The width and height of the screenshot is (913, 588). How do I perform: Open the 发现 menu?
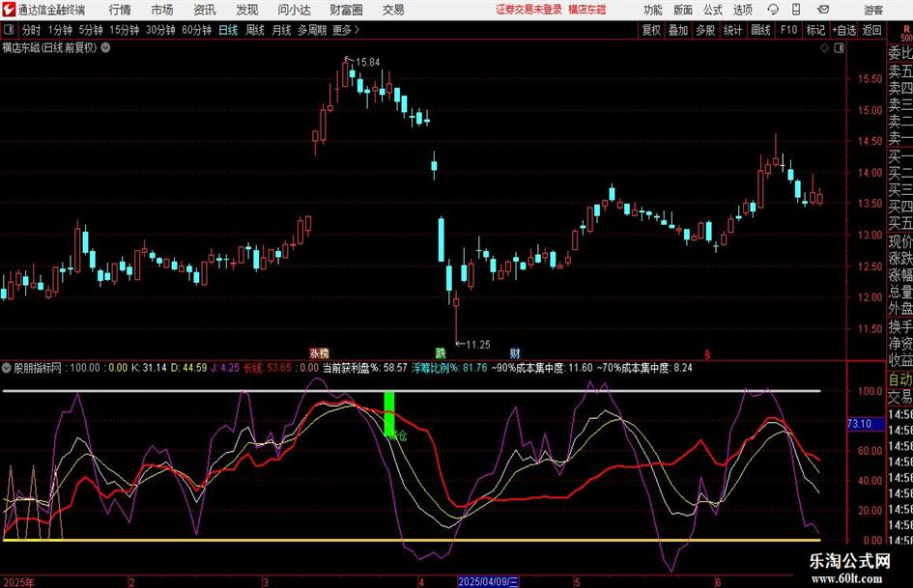[x=247, y=10]
